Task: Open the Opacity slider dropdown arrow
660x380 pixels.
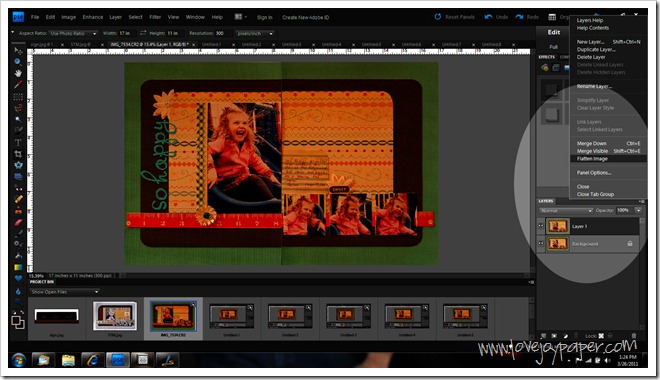Action: [x=639, y=210]
